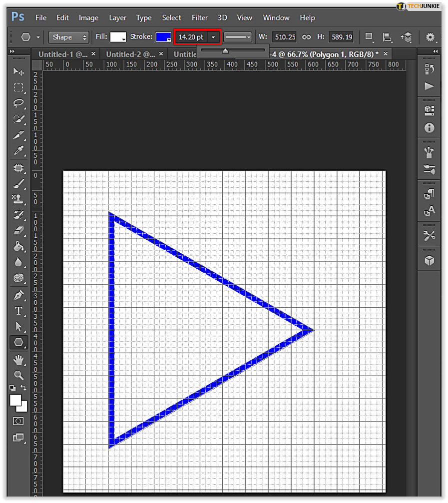The width and height of the screenshot is (448, 503).
Task: Switch to the Untitled-2 document tab
Action: 130,54
